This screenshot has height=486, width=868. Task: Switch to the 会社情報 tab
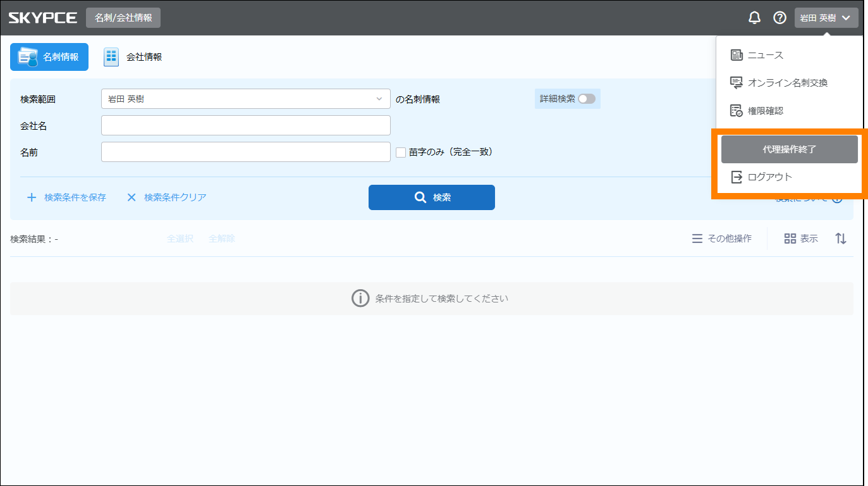click(133, 57)
